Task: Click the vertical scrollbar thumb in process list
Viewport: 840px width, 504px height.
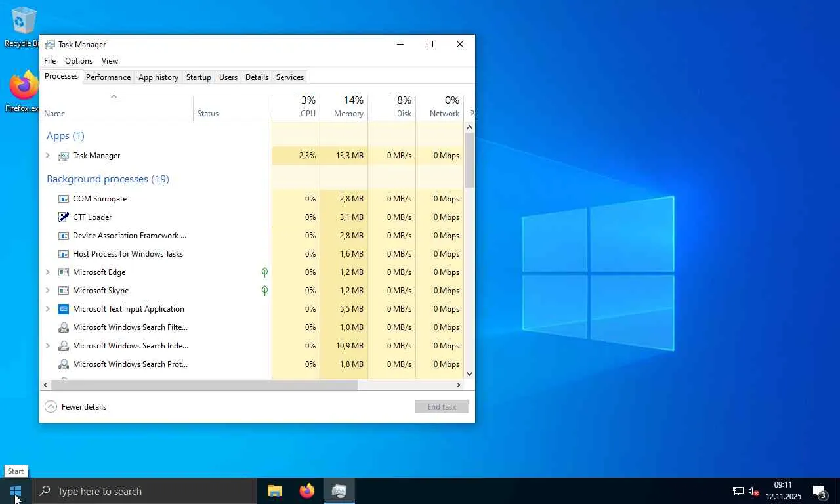Action: [469, 159]
